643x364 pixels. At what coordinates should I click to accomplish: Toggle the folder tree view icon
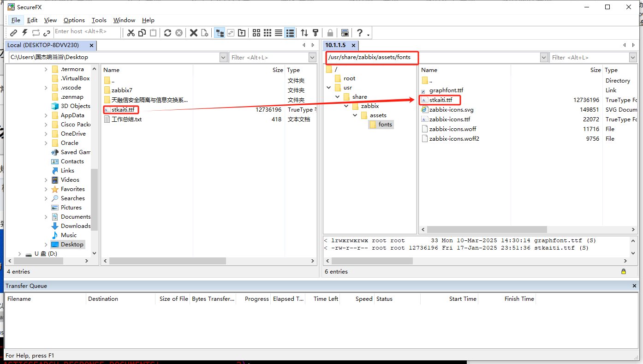click(220, 33)
